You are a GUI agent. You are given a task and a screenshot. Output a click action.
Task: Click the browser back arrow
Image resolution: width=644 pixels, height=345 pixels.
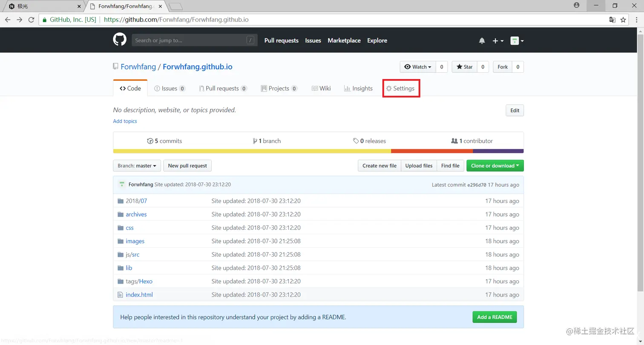(8, 20)
